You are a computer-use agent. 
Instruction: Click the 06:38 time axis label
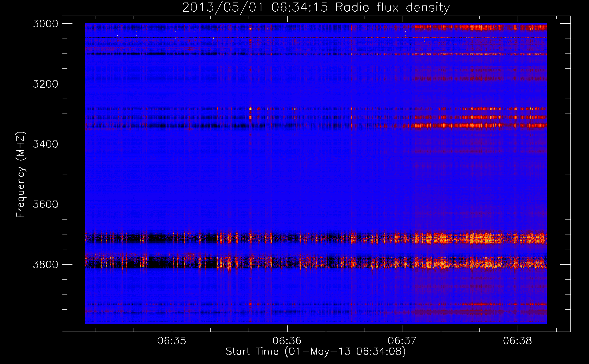click(x=517, y=341)
